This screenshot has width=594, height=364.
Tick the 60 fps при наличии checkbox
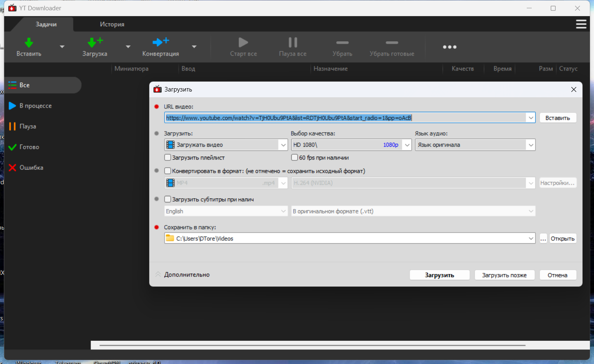click(x=295, y=157)
